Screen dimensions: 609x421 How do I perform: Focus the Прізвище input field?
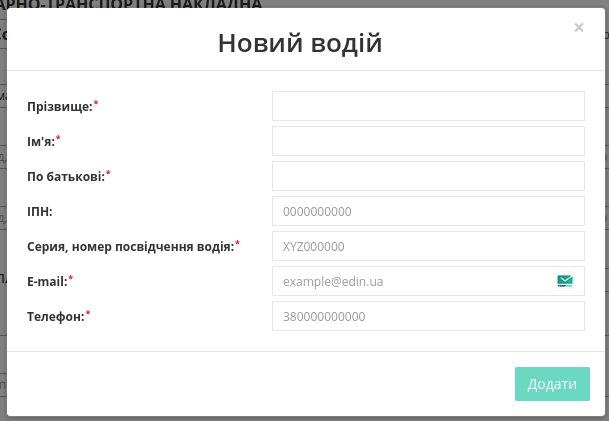click(x=428, y=106)
